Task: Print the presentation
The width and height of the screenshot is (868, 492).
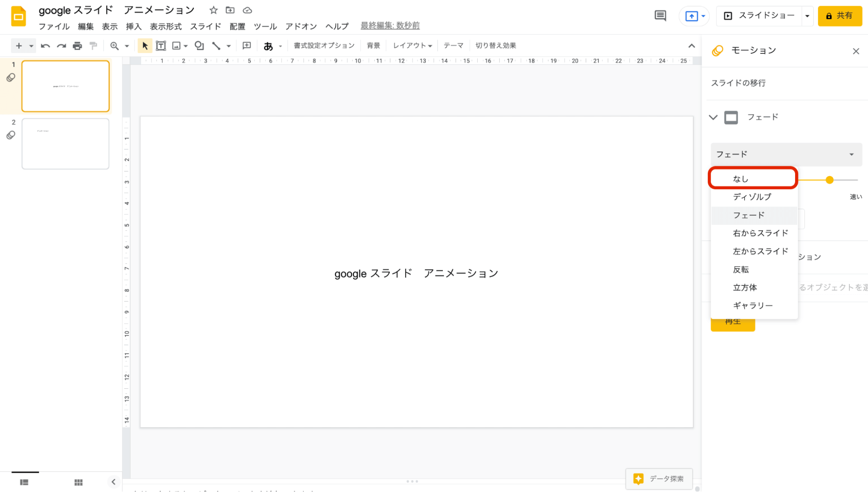Action: pos(77,46)
